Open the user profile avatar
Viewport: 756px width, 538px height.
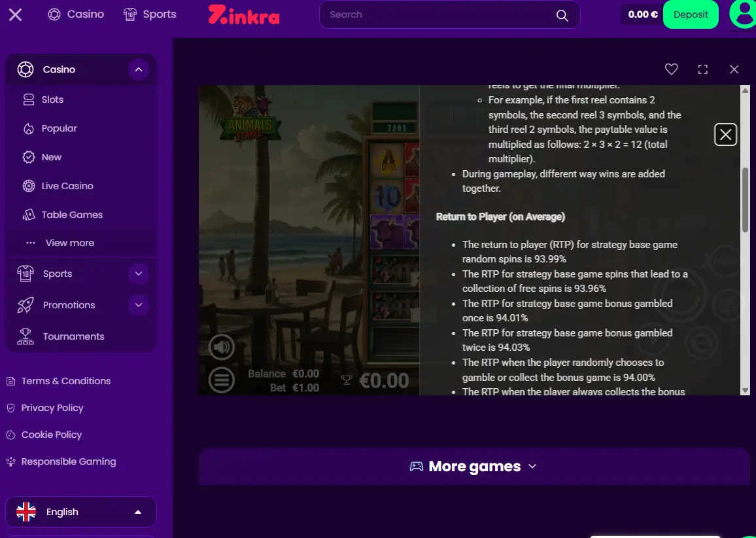point(742,14)
